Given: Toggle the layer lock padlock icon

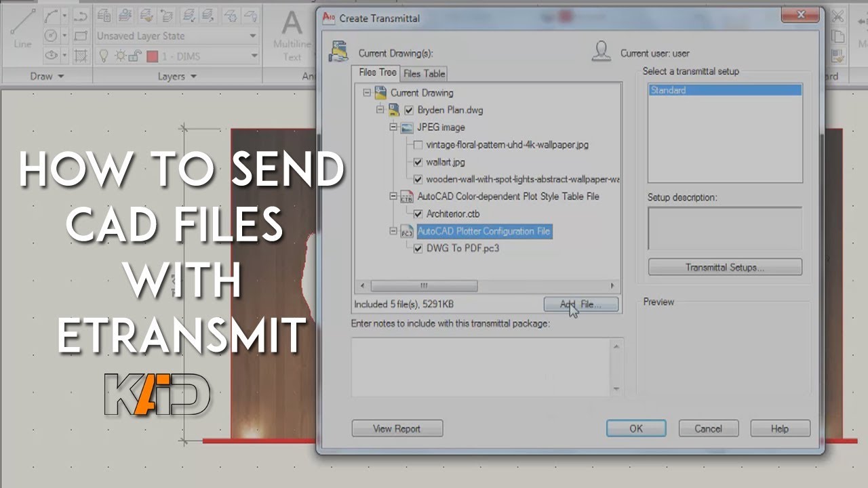Looking at the screenshot, I should coord(135,56).
